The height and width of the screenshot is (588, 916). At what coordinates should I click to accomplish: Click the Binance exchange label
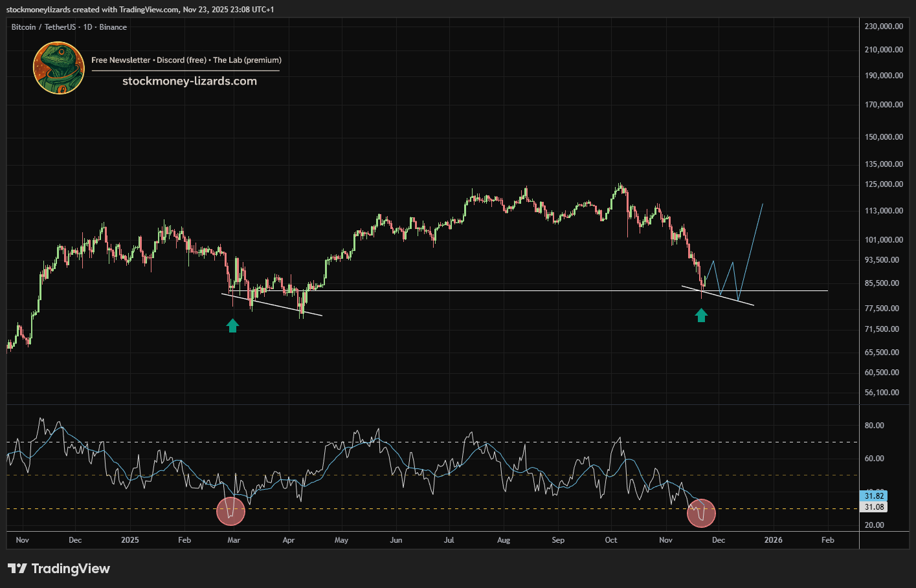[113, 27]
